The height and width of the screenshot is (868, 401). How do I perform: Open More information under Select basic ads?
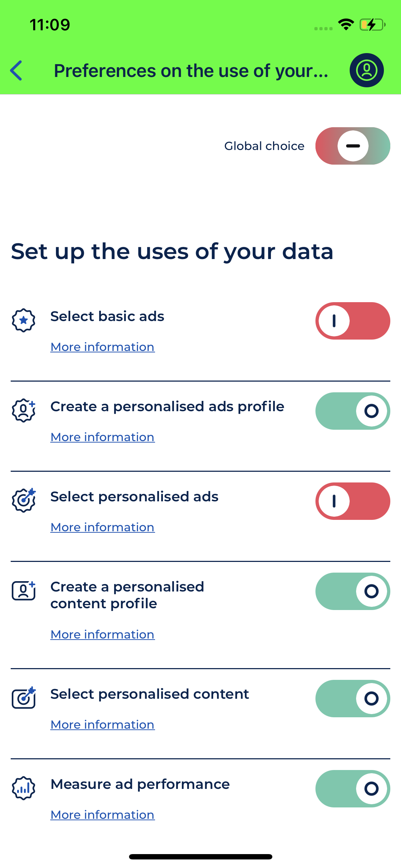[x=103, y=347]
